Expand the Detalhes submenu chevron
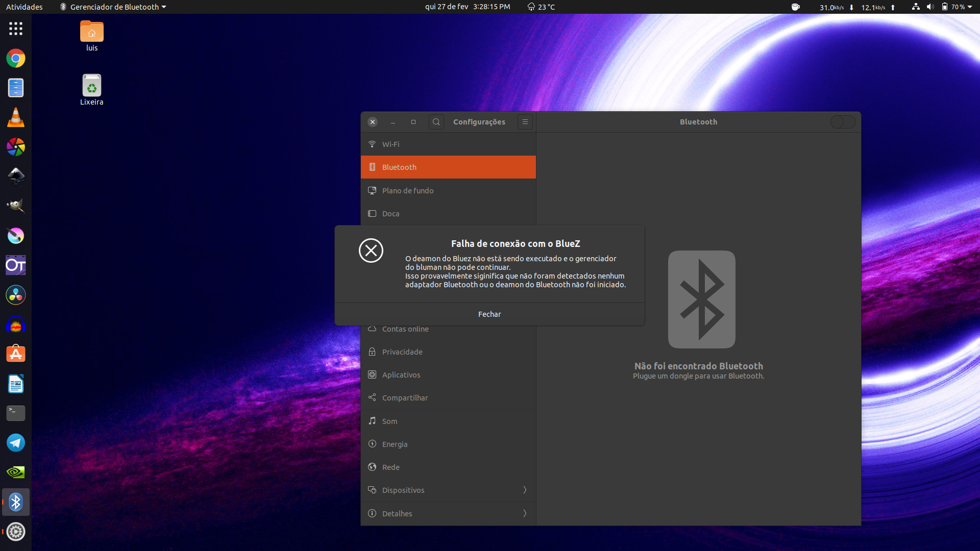Screen dimensions: 980x551 tap(525, 513)
